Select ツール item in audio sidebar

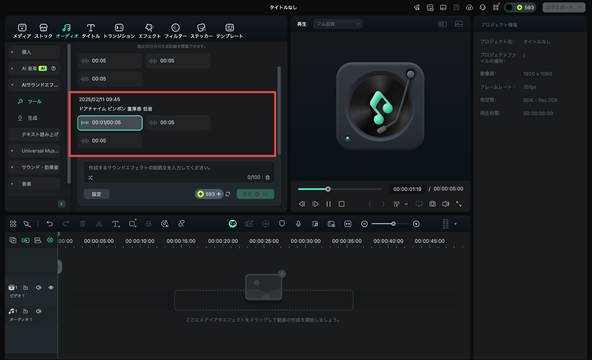(x=35, y=102)
